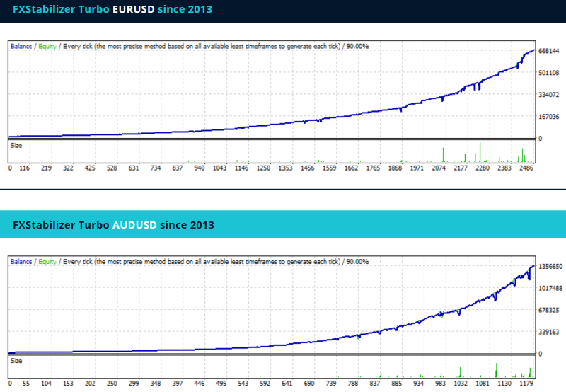566x392 pixels.
Task: Click the 1356650 value on AUDUSD axis
Action: 550,267
